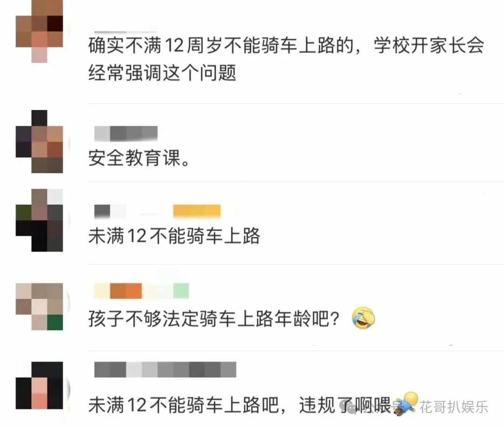The height and width of the screenshot is (427, 504).
Task: Open avatar beside the 安全教育课 comment
Action: (x=39, y=142)
